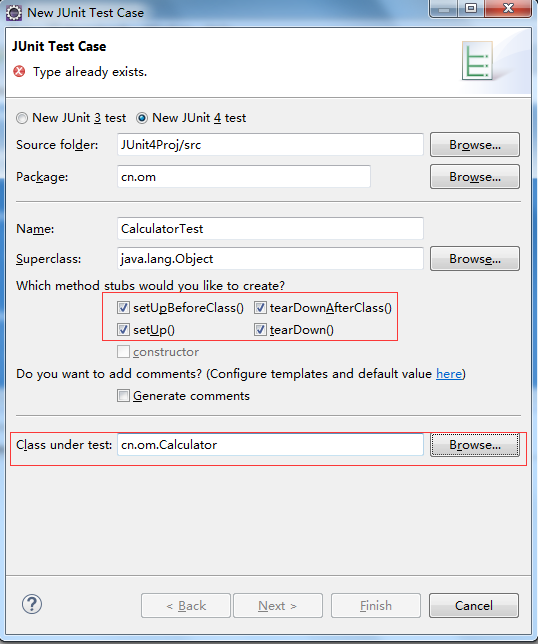This screenshot has height=644, width=538.
Task: Click the red error icon beside Type already exists
Action: coord(19,71)
